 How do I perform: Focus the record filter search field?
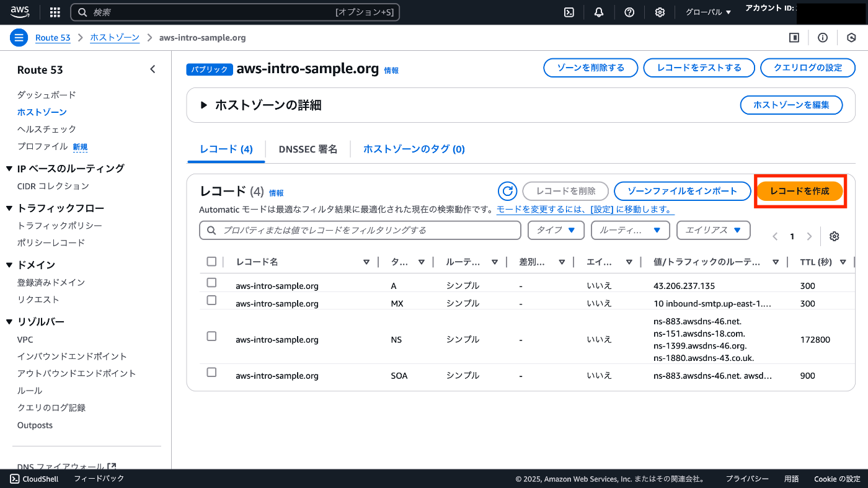(360, 230)
